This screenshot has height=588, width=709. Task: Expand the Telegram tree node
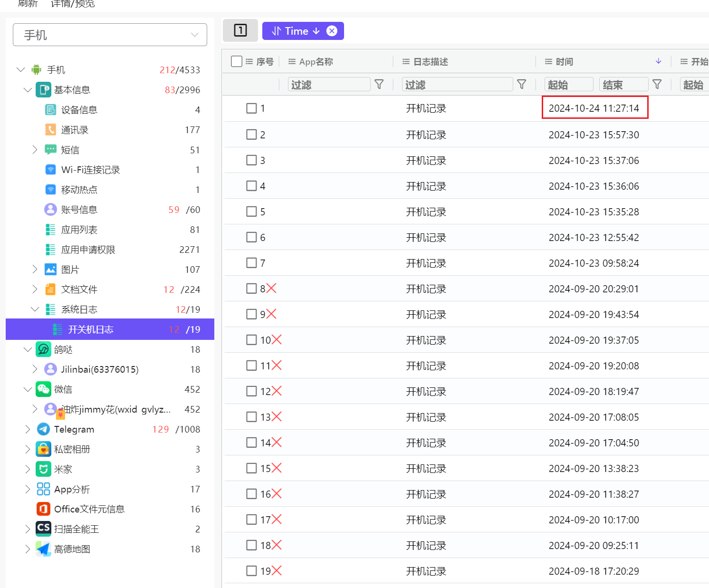[x=28, y=429]
